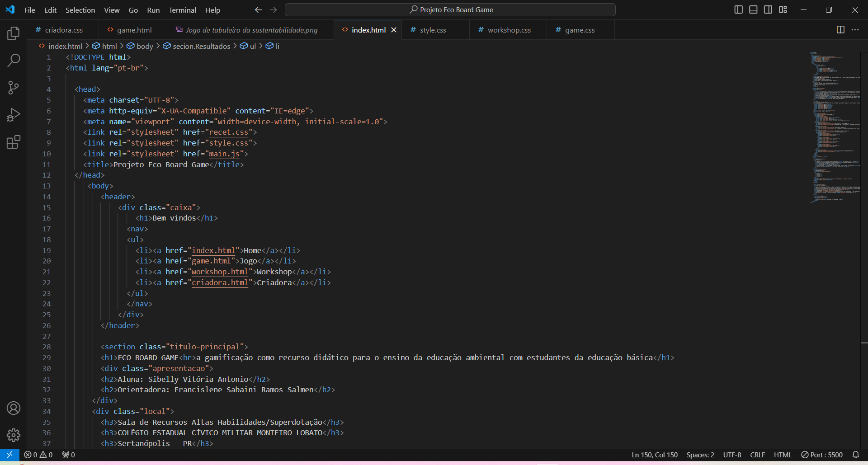Image resolution: width=868 pixels, height=465 pixels.
Task: Open the Explorer view in activity bar
Action: (x=14, y=33)
